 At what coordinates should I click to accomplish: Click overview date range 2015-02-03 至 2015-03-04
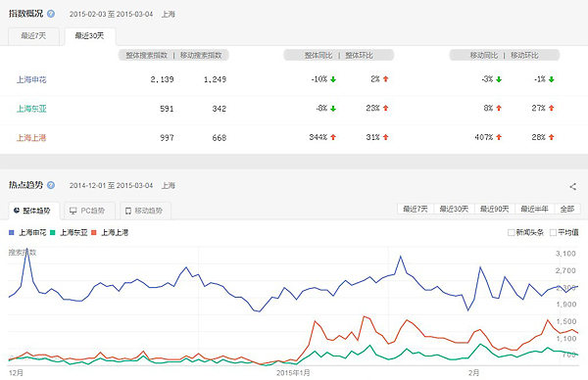(x=112, y=15)
